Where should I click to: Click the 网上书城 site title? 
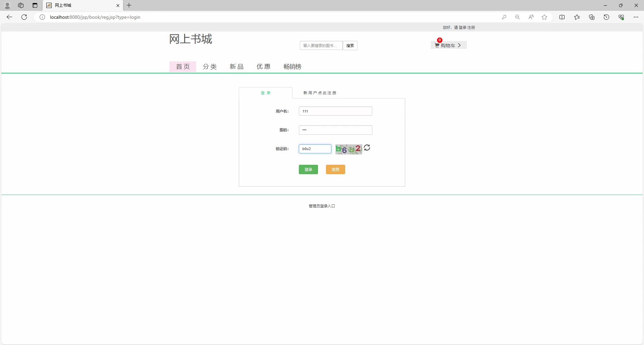[191, 39]
